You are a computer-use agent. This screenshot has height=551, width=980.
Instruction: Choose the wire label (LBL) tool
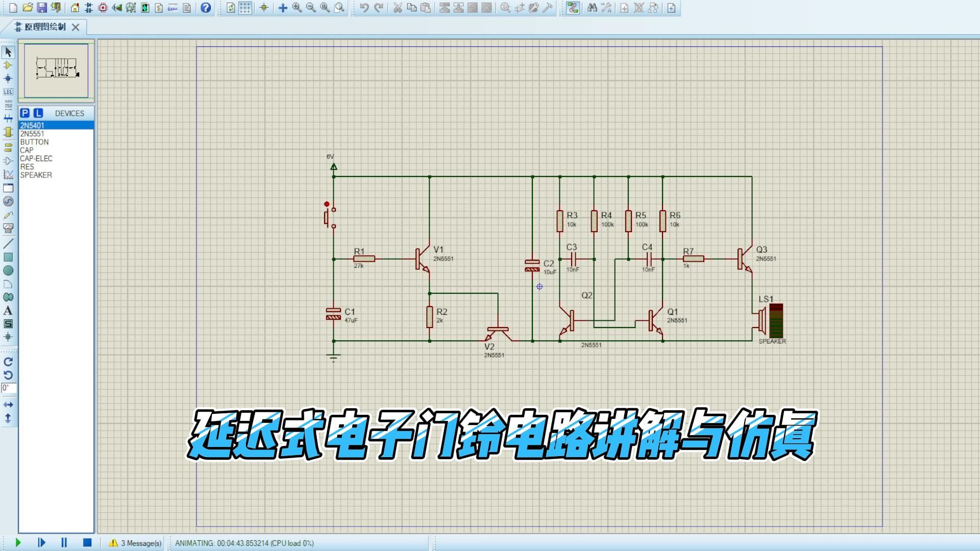pos(8,92)
